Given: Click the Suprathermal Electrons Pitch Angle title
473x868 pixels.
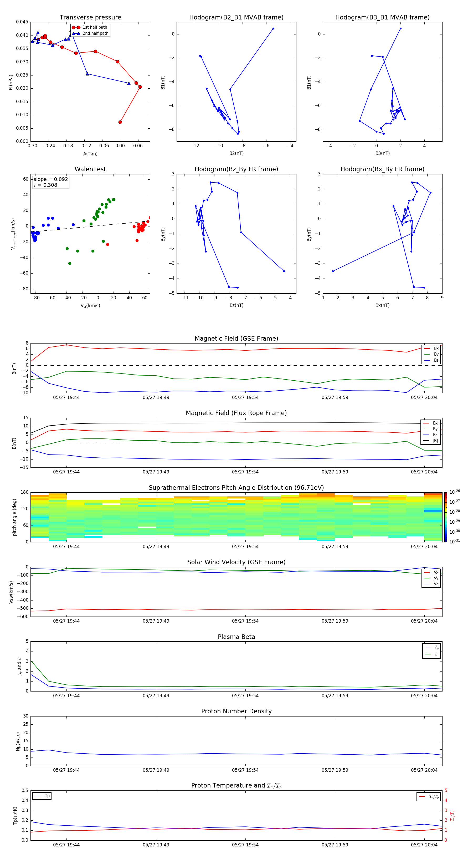Looking at the screenshot, I should (236, 488).
